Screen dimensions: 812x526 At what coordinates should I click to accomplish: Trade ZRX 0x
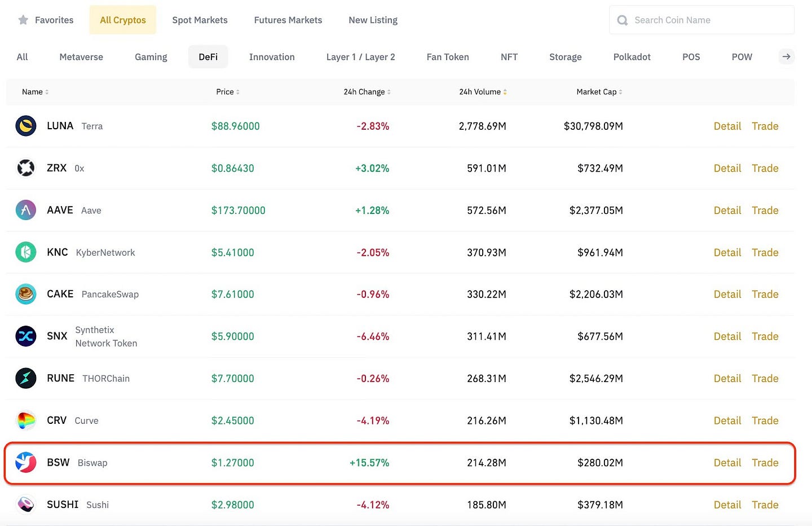tap(765, 168)
